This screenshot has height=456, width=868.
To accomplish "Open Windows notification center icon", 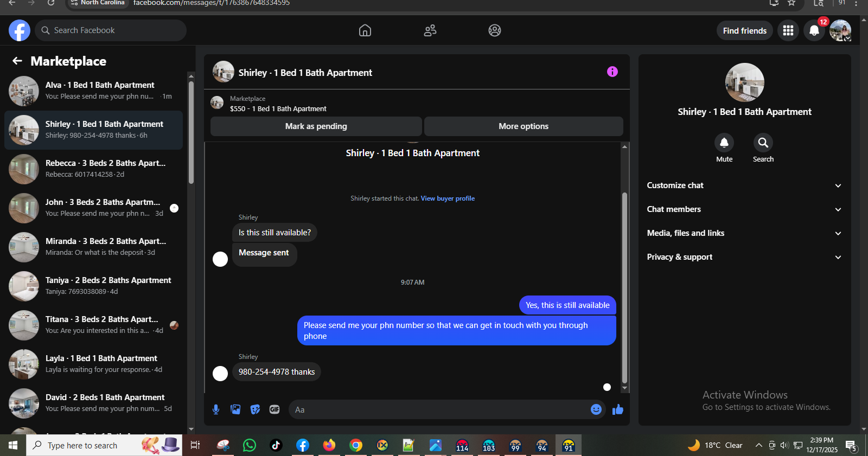I will (x=851, y=446).
